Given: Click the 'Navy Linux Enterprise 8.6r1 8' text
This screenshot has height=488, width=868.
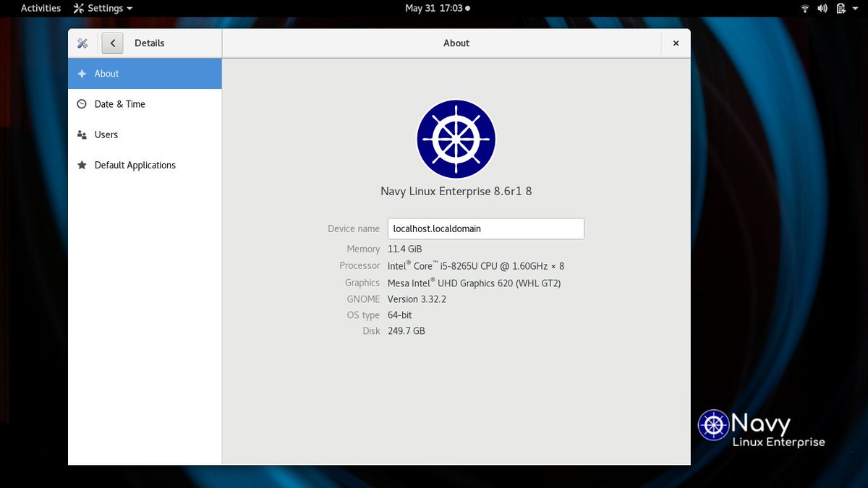Looking at the screenshot, I should point(456,192).
